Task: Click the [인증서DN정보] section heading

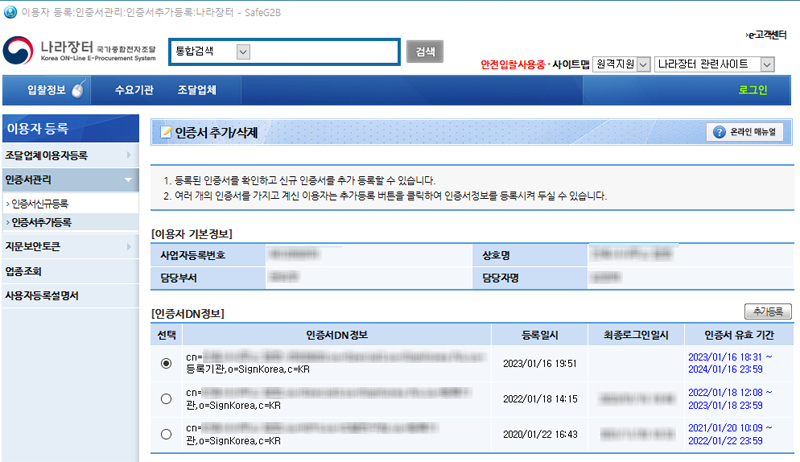Action: pos(188,313)
